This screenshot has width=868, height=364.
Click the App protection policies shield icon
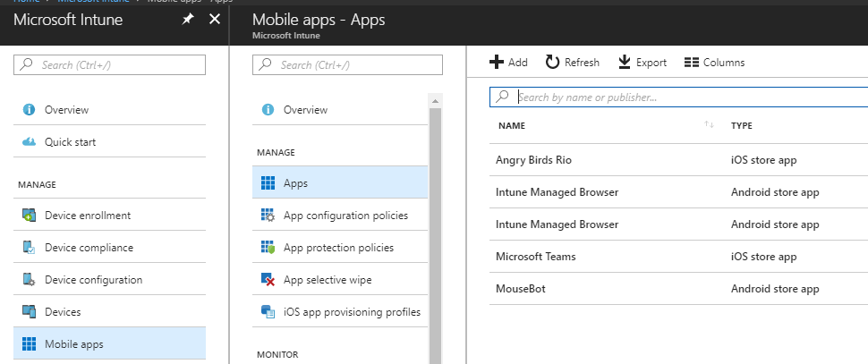[x=268, y=247]
